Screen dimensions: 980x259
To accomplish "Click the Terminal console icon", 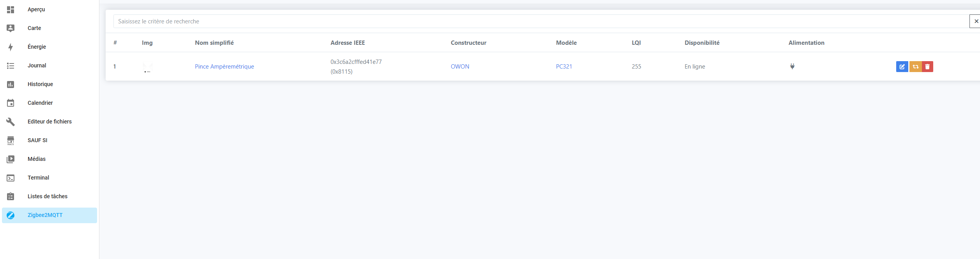I will point(11,178).
